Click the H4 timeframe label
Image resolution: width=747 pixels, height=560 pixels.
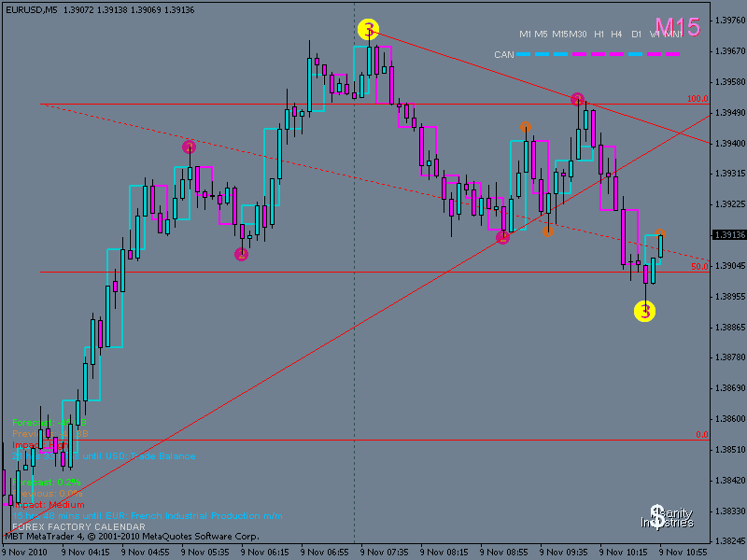[x=616, y=35]
